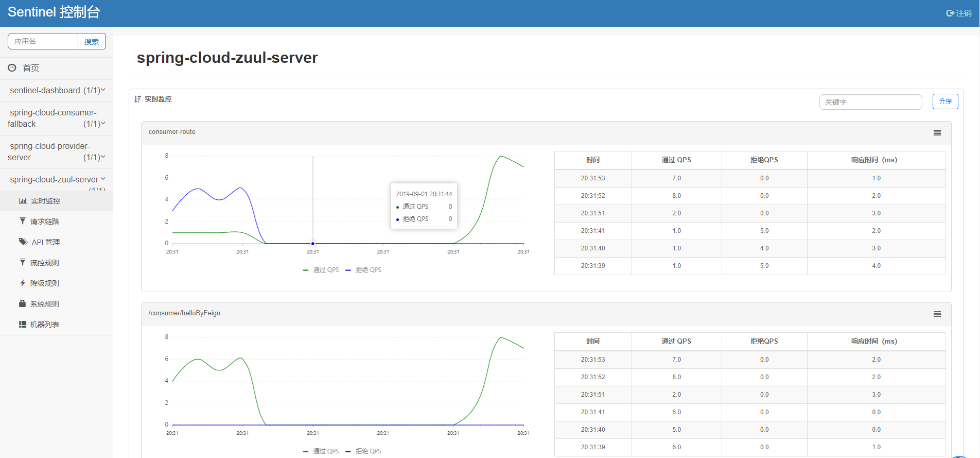The width and height of the screenshot is (980, 458).
Task: Click consumer-route panel title
Action: (x=172, y=132)
